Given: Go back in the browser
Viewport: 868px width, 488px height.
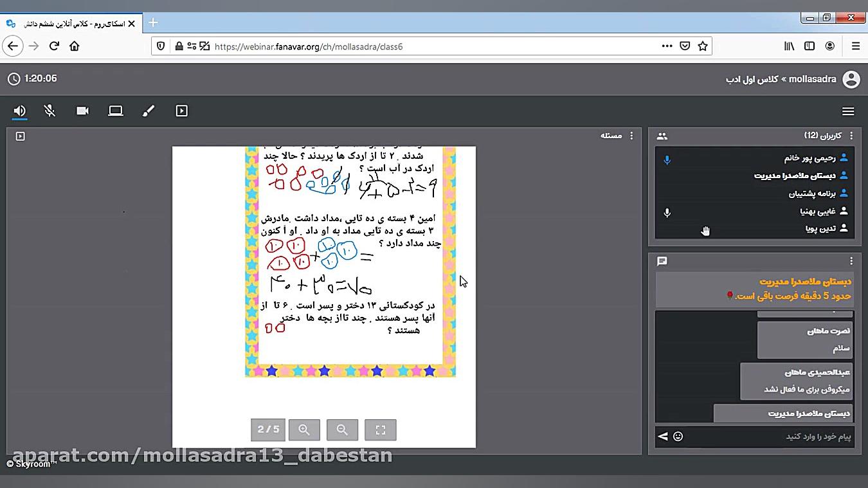Looking at the screenshot, I should 13,46.
